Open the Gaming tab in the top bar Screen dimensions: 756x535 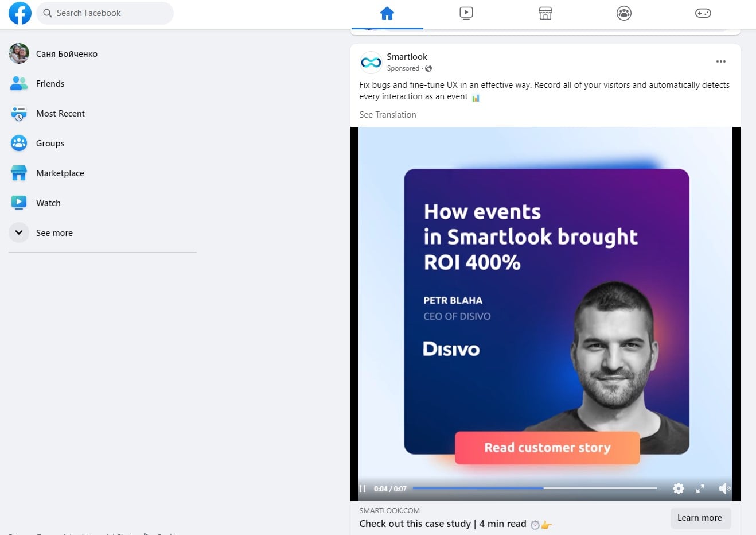click(x=703, y=13)
